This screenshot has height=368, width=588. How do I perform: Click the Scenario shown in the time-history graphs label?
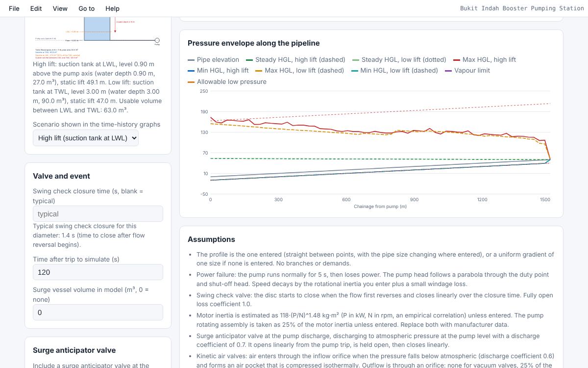pos(97,124)
